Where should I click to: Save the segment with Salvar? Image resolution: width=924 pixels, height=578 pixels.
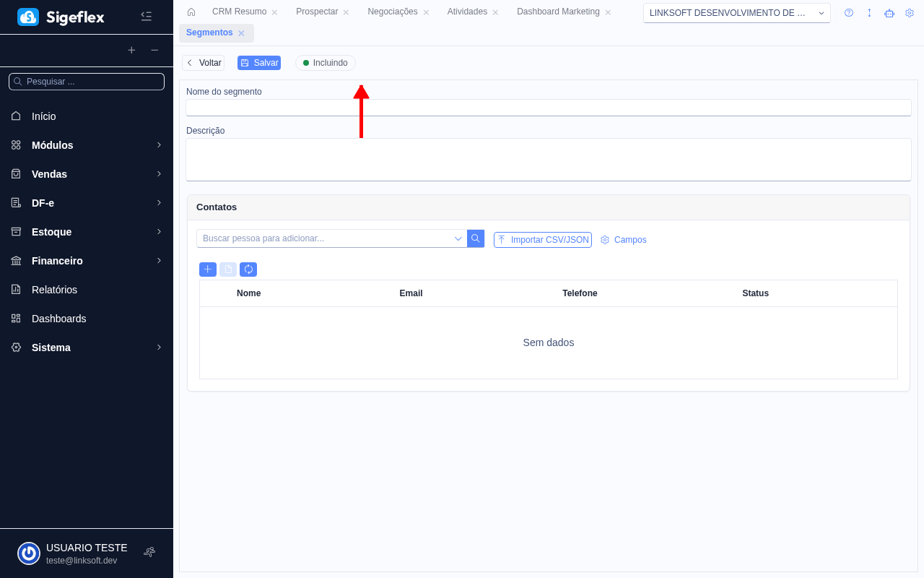259,63
